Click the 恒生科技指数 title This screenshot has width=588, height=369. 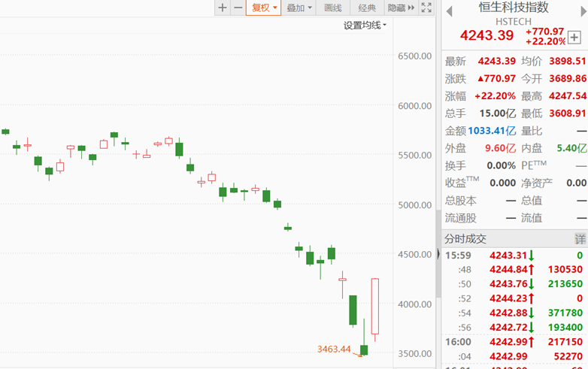pos(514,7)
